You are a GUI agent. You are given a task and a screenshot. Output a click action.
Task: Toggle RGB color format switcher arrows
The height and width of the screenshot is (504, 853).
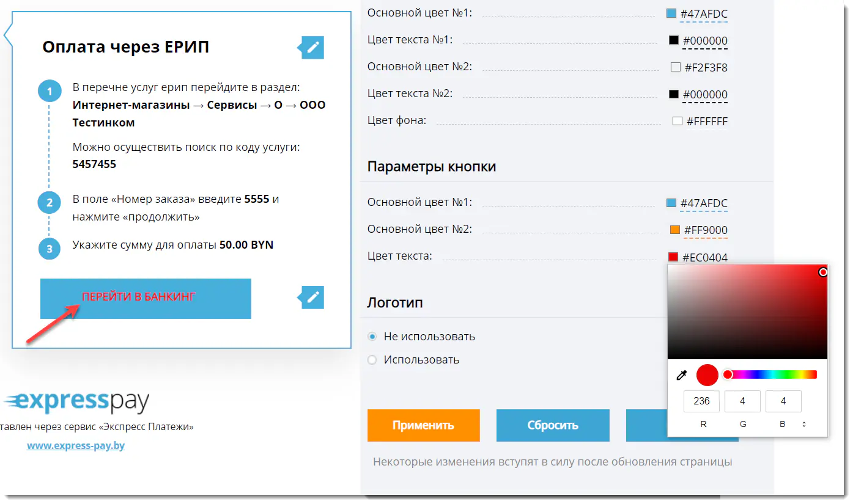803,424
